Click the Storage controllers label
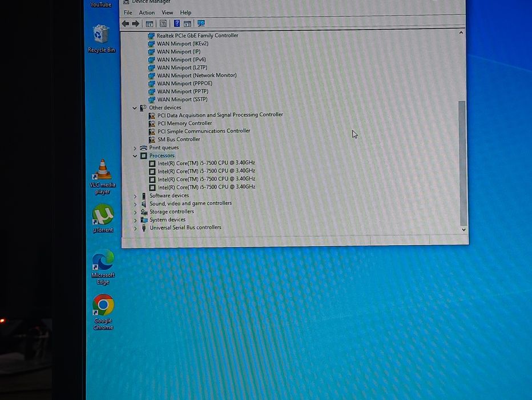This screenshot has height=400, width=532. (x=172, y=211)
